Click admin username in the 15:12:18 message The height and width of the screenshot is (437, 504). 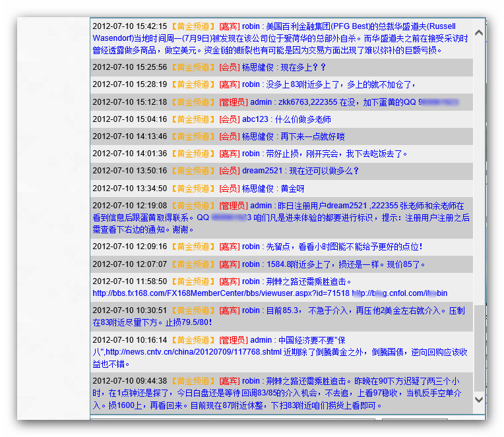click(x=261, y=102)
